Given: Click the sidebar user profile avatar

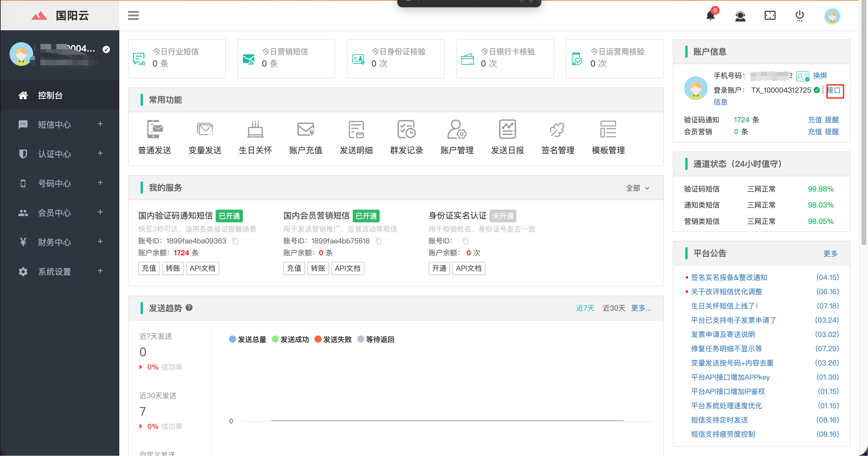Looking at the screenshot, I should point(21,54).
